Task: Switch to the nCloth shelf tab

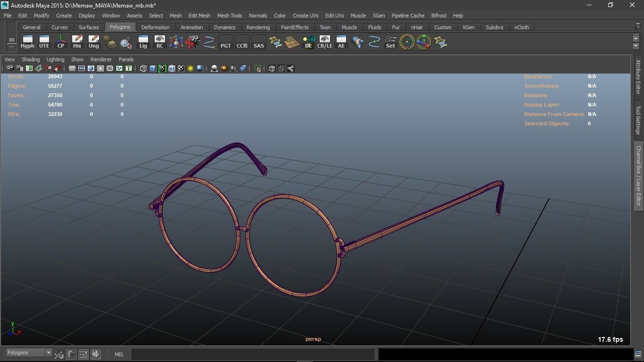Action: (x=521, y=27)
